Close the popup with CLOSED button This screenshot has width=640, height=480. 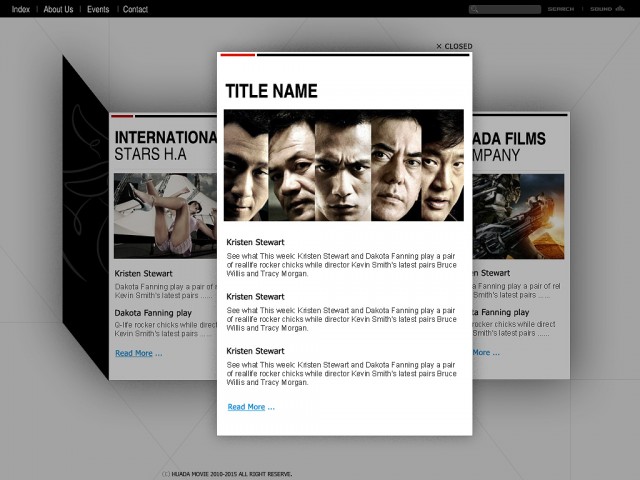coord(454,46)
